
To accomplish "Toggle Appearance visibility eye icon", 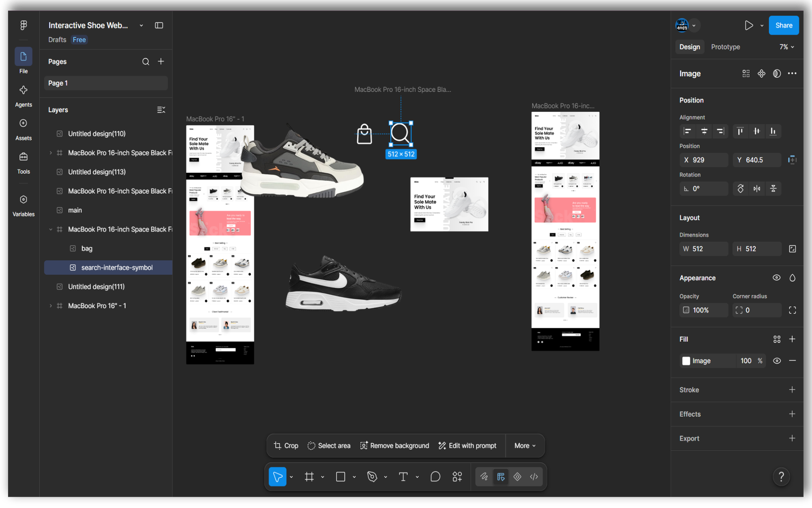I will click(x=776, y=278).
